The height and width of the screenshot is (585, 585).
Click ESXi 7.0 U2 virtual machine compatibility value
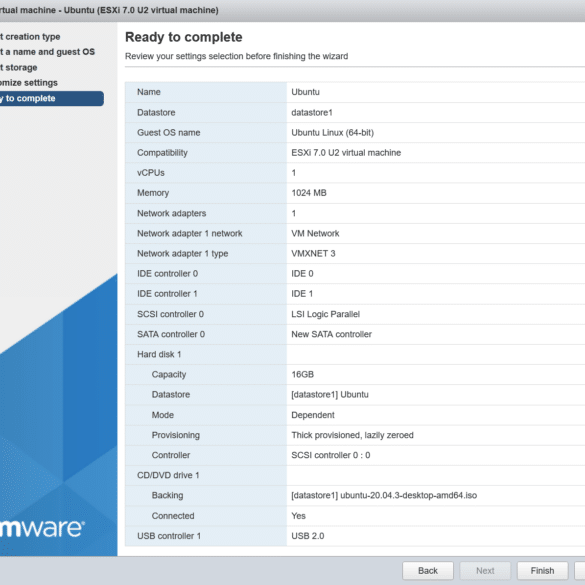click(x=346, y=153)
